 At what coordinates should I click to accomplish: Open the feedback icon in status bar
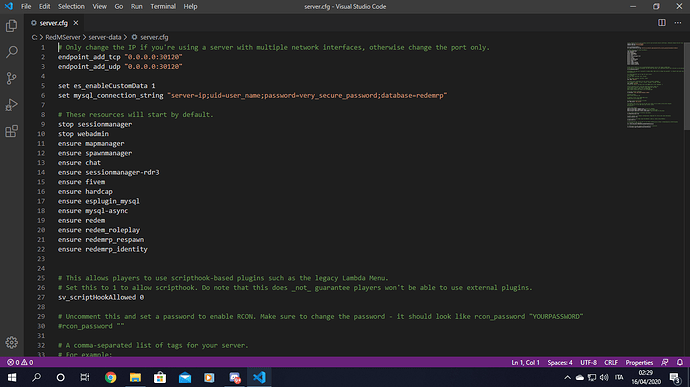(664, 362)
